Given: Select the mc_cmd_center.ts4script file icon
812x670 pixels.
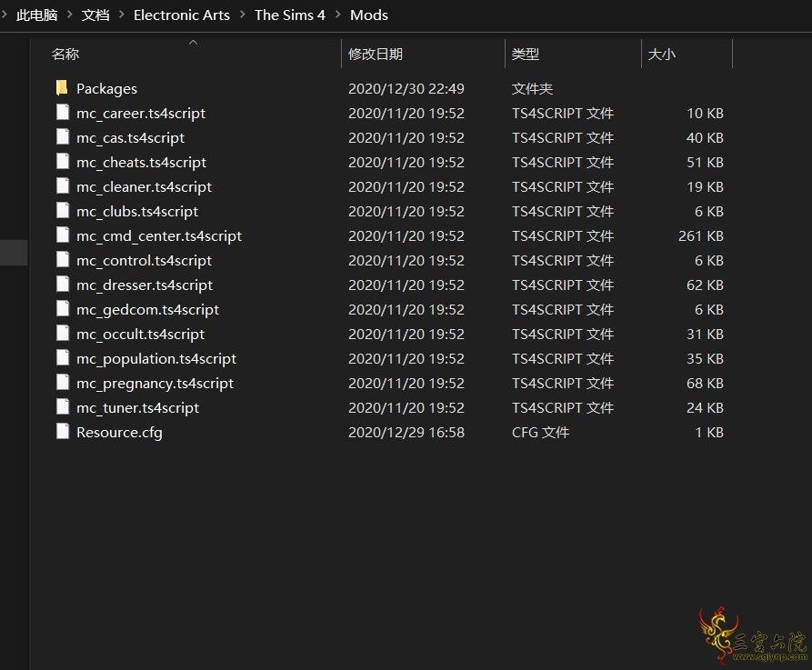Looking at the screenshot, I should [x=62, y=235].
